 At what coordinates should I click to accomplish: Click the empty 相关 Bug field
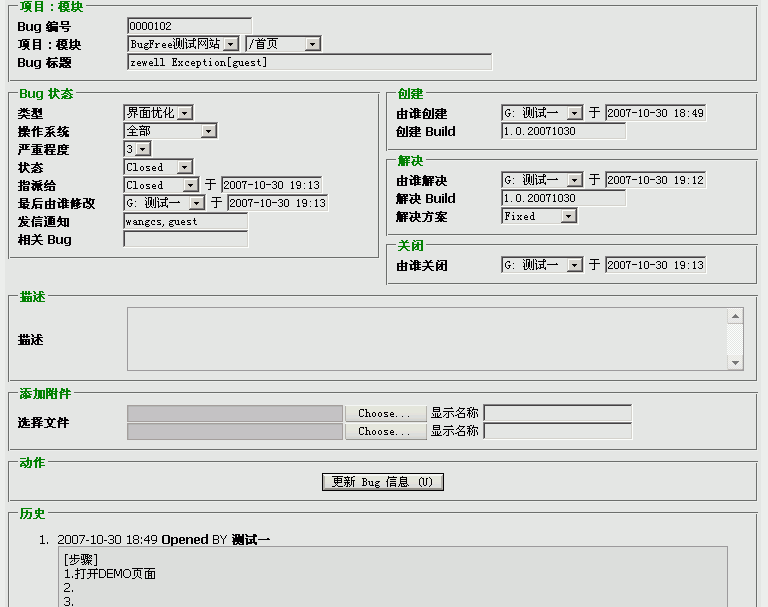pos(186,239)
